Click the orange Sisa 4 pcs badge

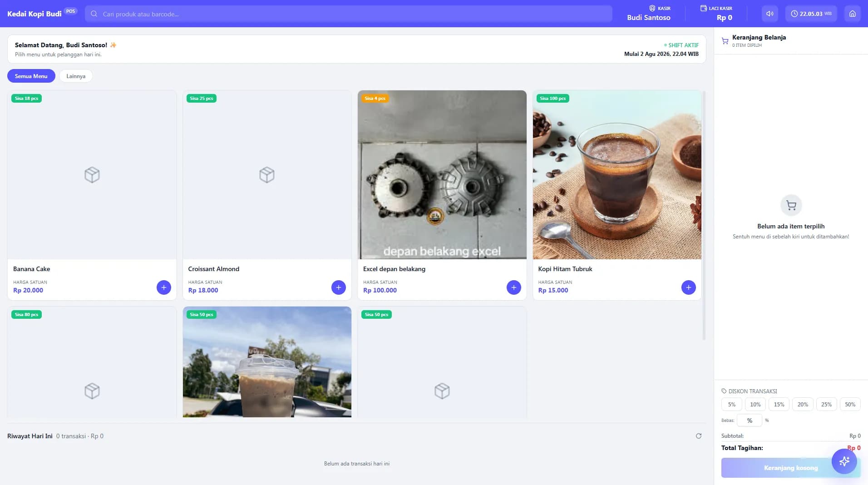pos(375,98)
